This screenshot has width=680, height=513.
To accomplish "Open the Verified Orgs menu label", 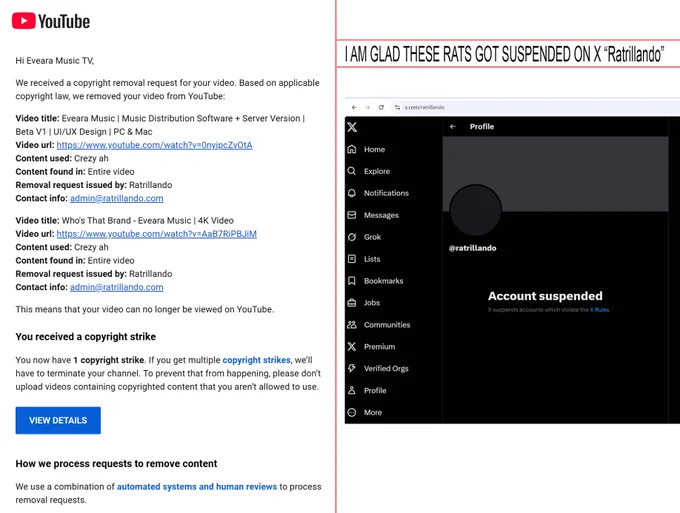I will [x=386, y=369].
